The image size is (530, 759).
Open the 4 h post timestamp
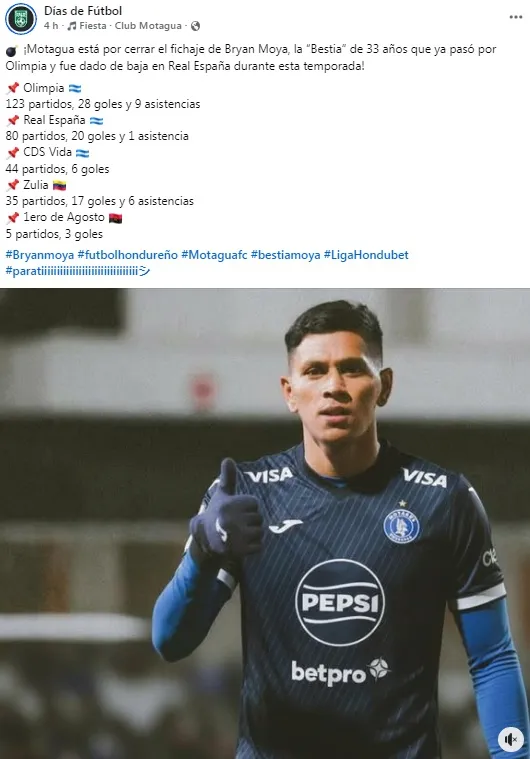tap(50, 26)
